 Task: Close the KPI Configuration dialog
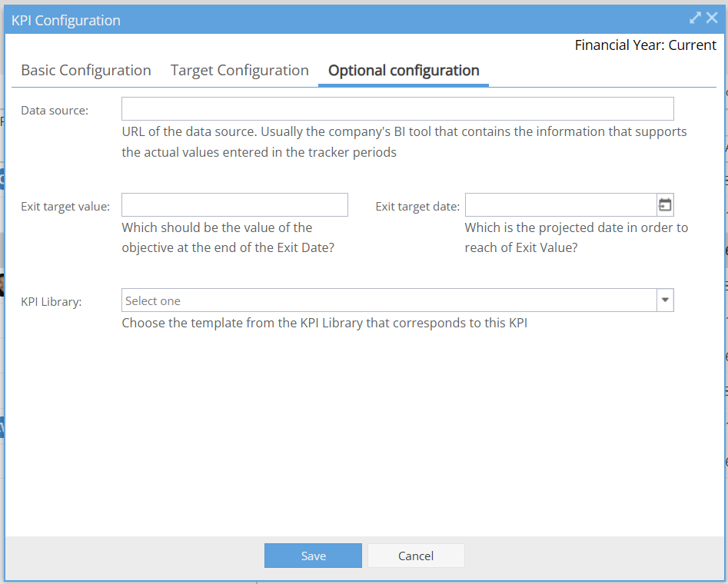712,18
